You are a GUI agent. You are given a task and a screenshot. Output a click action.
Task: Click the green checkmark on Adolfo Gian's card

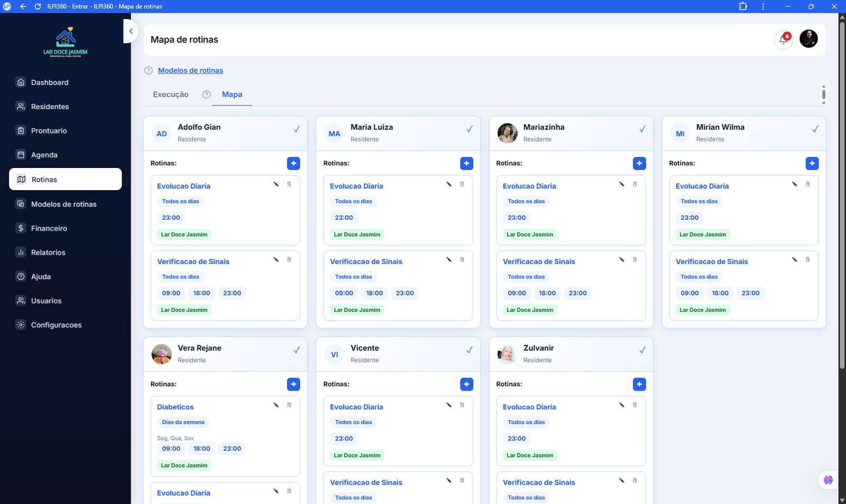coord(297,129)
